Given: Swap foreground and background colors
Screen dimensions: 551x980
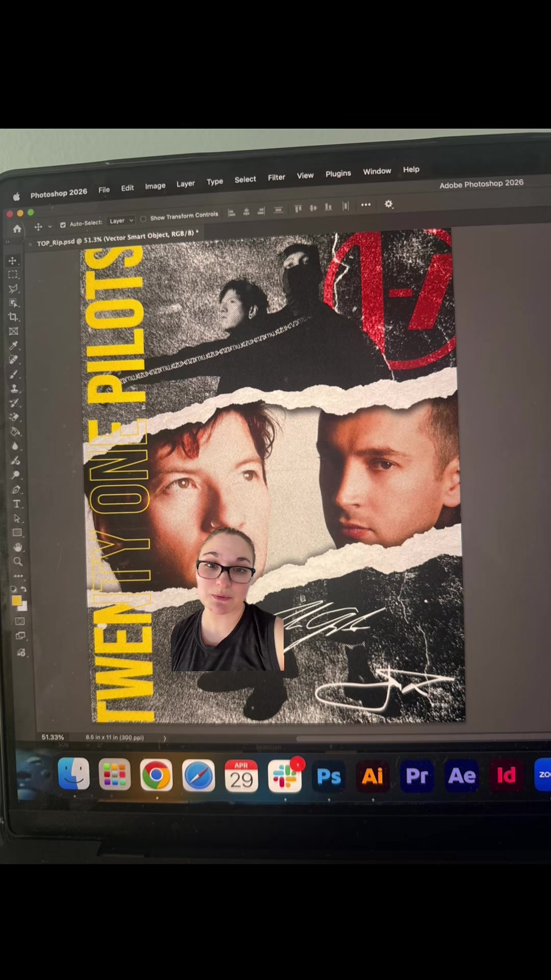Looking at the screenshot, I should coord(23,589).
